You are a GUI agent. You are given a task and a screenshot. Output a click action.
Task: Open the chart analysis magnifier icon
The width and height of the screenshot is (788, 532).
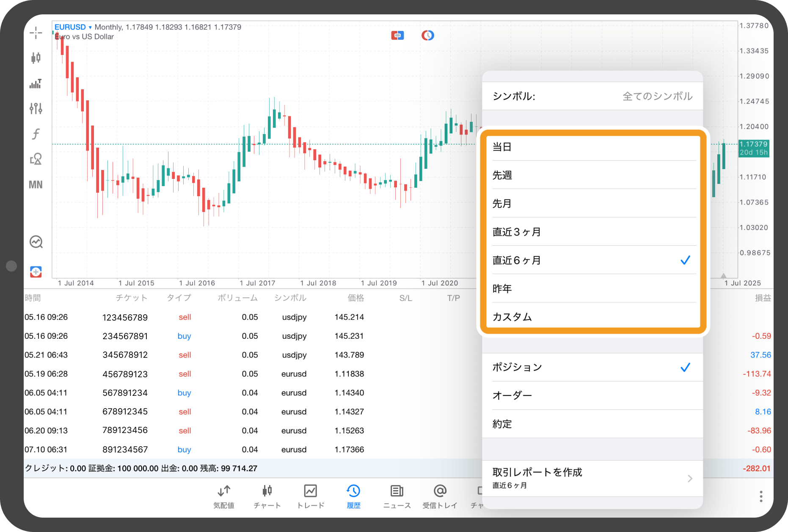pyautogui.click(x=36, y=242)
